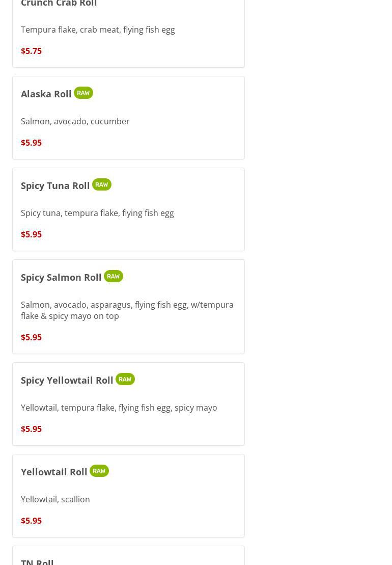This screenshot has width=392, height=565.
Task: Open the TN Roll item
Action: (37, 561)
